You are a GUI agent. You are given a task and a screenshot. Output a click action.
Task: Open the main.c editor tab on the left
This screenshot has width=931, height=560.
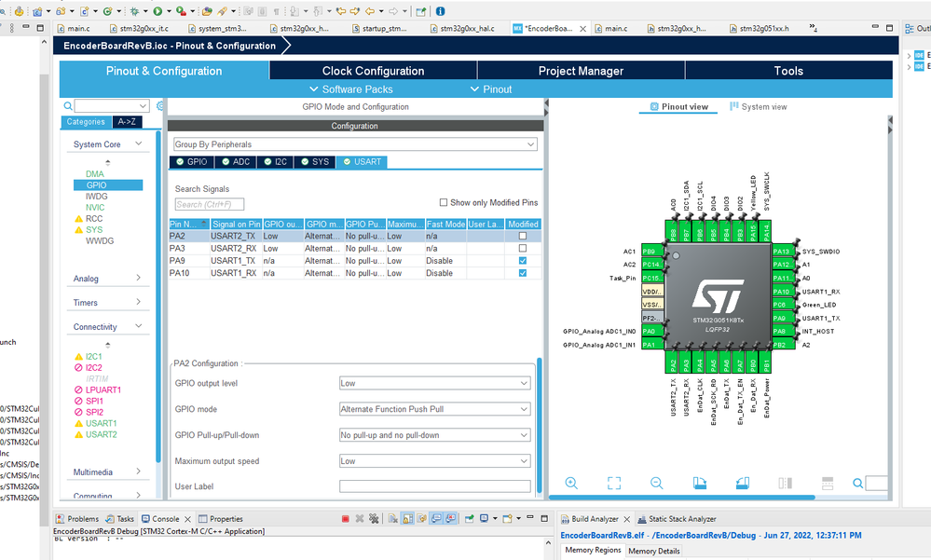click(73, 28)
